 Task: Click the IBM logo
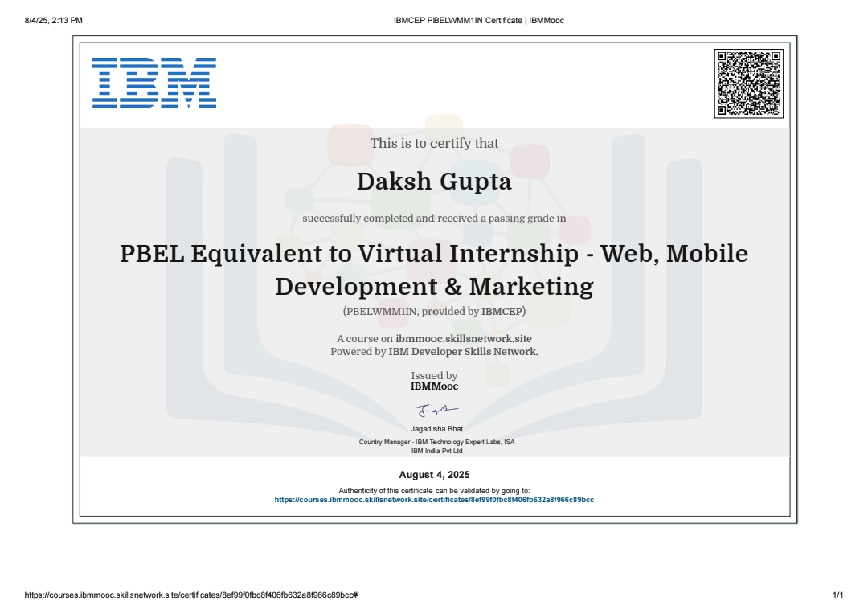pos(154,83)
